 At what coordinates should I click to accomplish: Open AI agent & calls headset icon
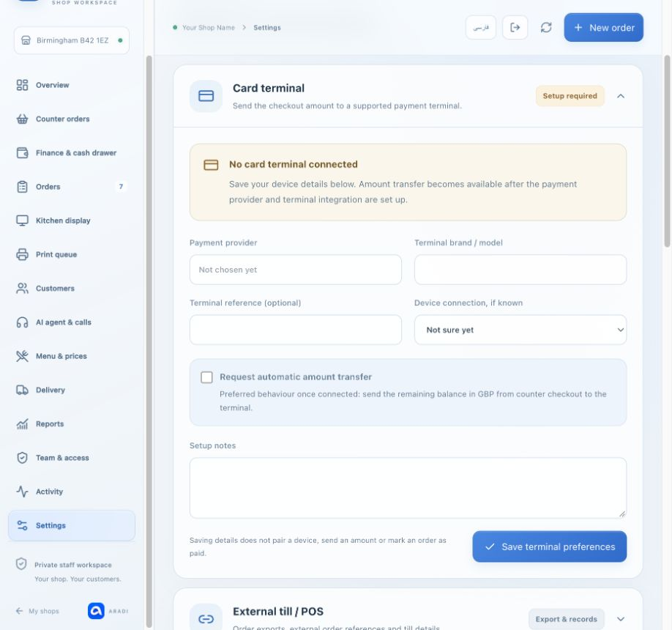tap(22, 322)
